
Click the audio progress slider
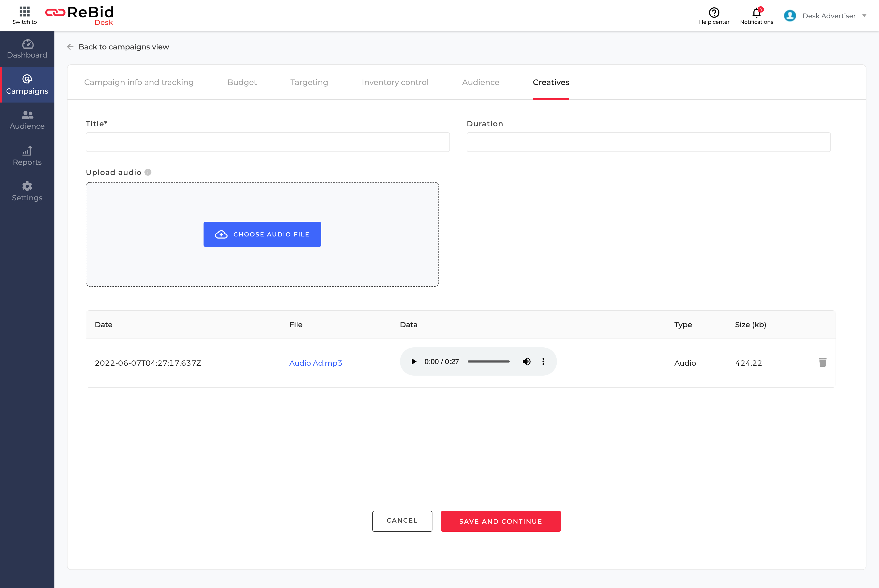click(488, 361)
